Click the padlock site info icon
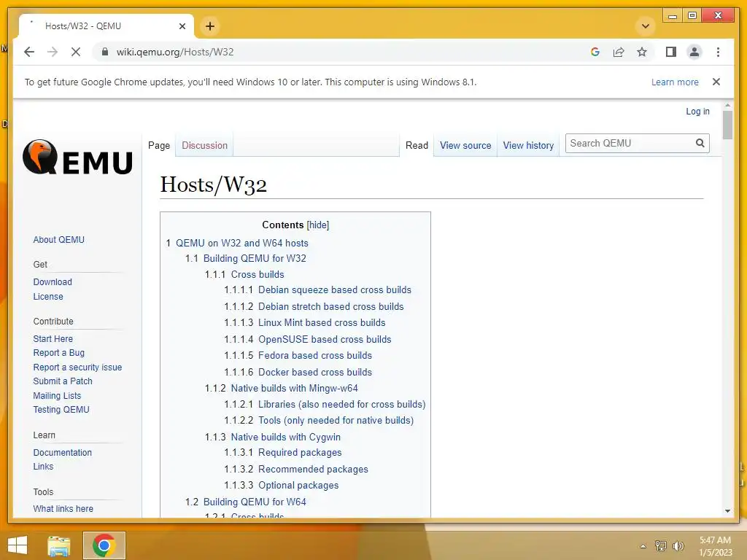 (105, 52)
